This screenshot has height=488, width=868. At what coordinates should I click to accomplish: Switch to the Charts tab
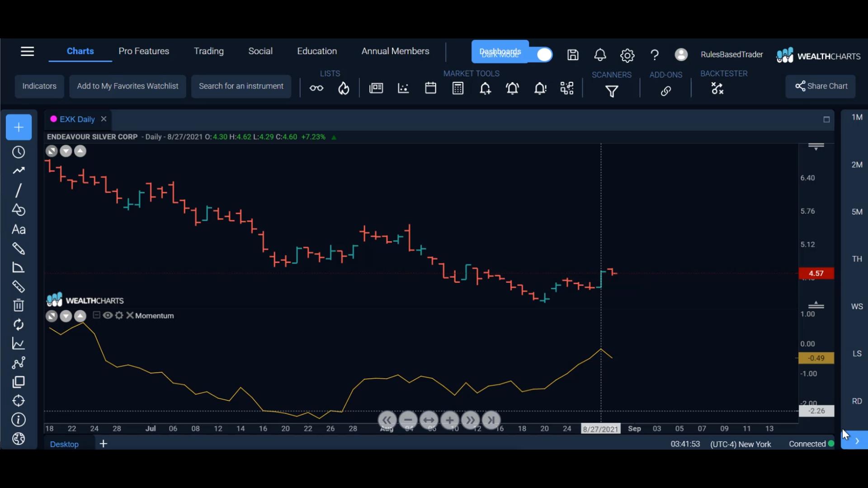coord(80,51)
